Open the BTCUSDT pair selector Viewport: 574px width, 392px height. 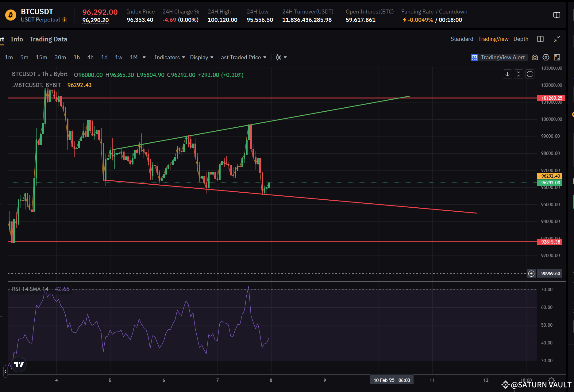[x=37, y=12]
